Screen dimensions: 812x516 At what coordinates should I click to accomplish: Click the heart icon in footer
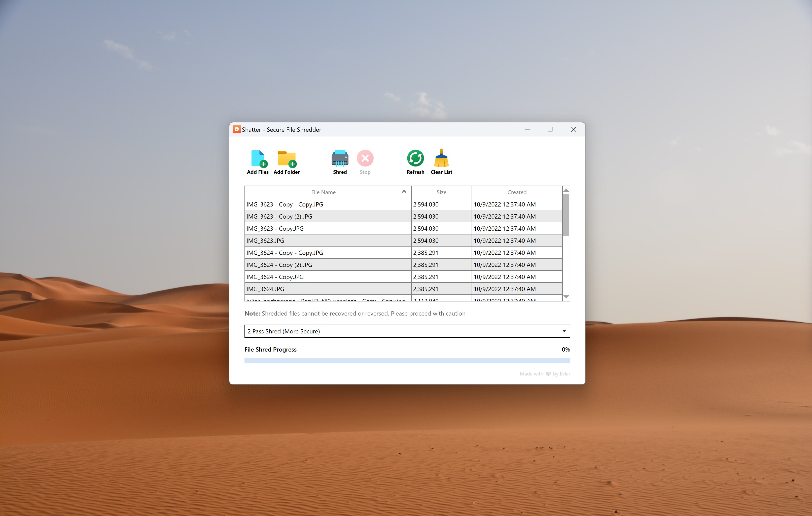[x=548, y=374]
